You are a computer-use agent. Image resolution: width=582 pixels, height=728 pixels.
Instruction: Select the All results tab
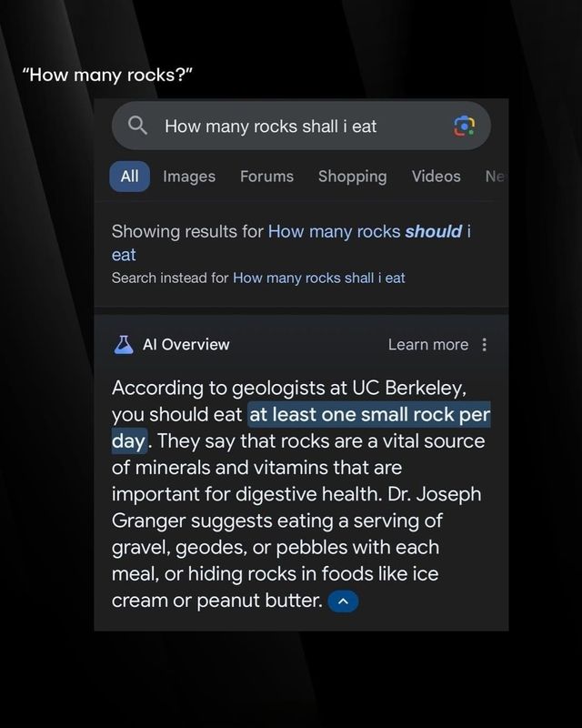tap(130, 177)
